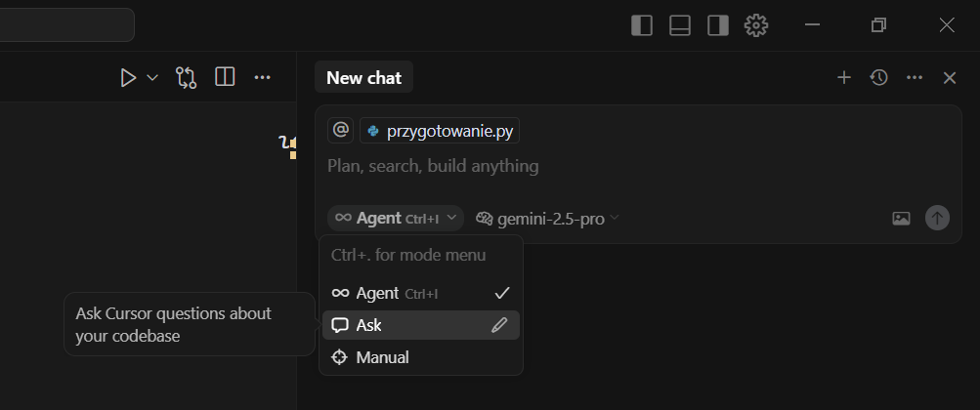Select the przygotowanie.py file chip
This screenshot has width=980, height=410.
pos(440,131)
